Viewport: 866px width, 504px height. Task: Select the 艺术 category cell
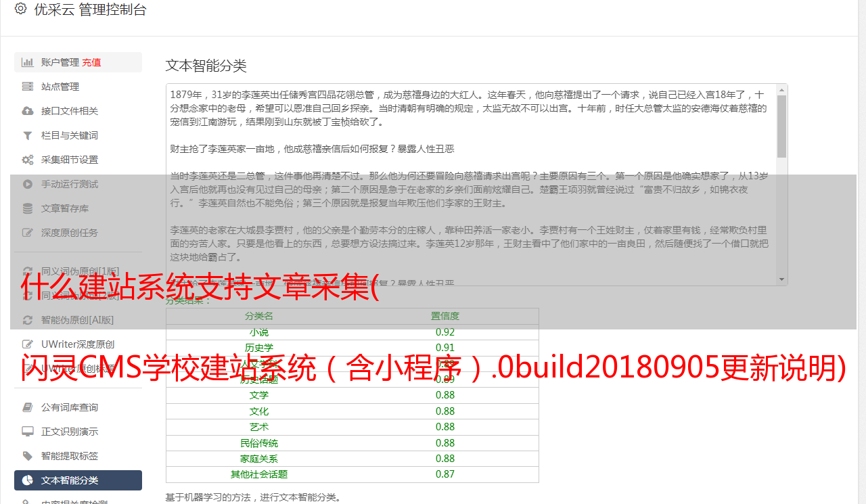pos(259,427)
